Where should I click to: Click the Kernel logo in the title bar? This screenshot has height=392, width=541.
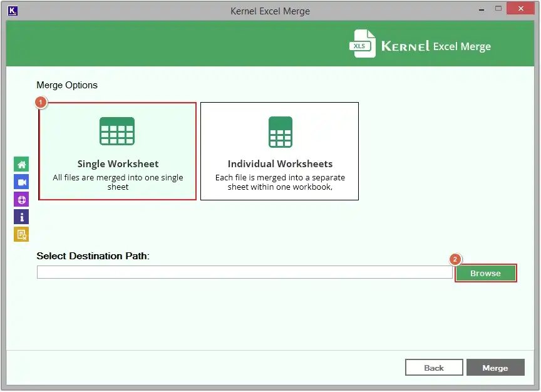coord(13,11)
